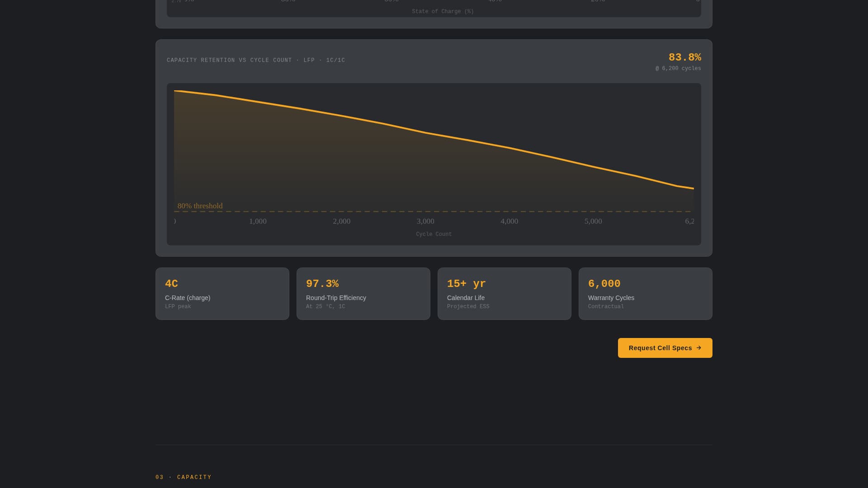
Task: Click the Request Cell Specs button
Action: pyautogui.click(x=665, y=348)
